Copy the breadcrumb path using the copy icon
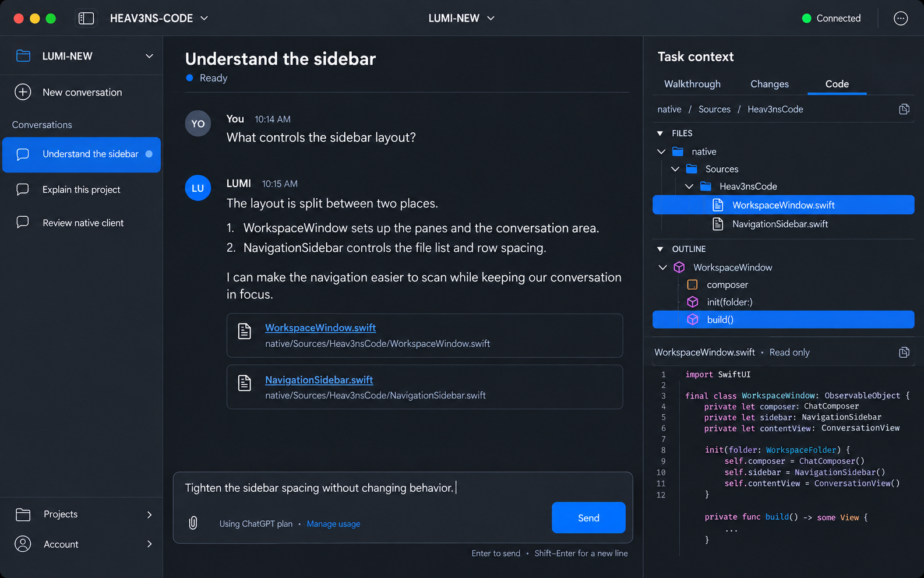The height and width of the screenshot is (578, 924). pyautogui.click(x=904, y=110)
